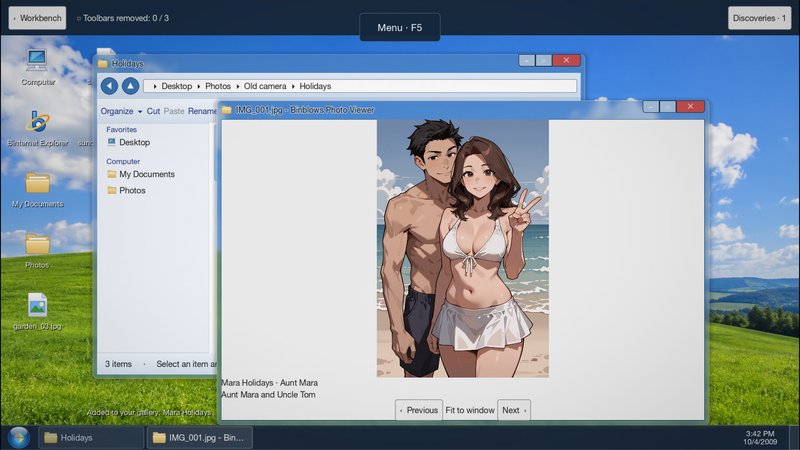Minimize the Holidays window
Image resolution: width=800 pixels, height=450 pixels.
(x=527, y=60)
